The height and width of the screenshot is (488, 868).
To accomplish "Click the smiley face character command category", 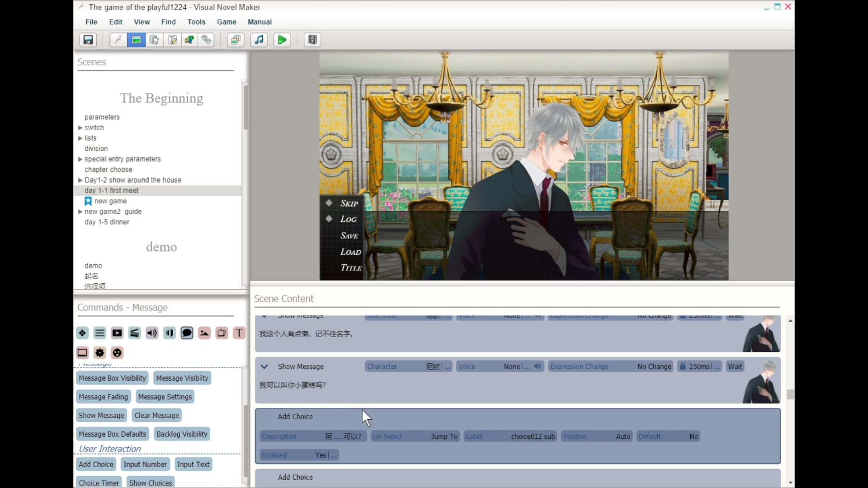I will click(x=117, y=352).
